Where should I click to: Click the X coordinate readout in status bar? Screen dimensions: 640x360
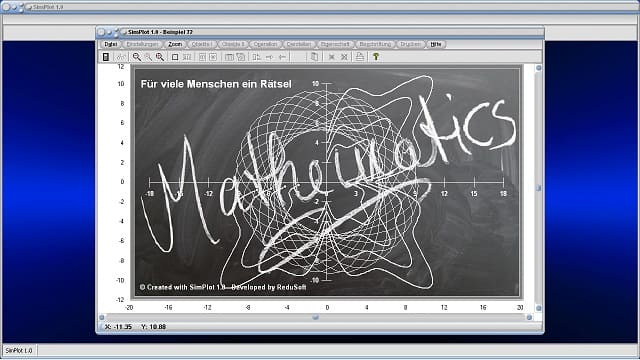pos(118,327)
